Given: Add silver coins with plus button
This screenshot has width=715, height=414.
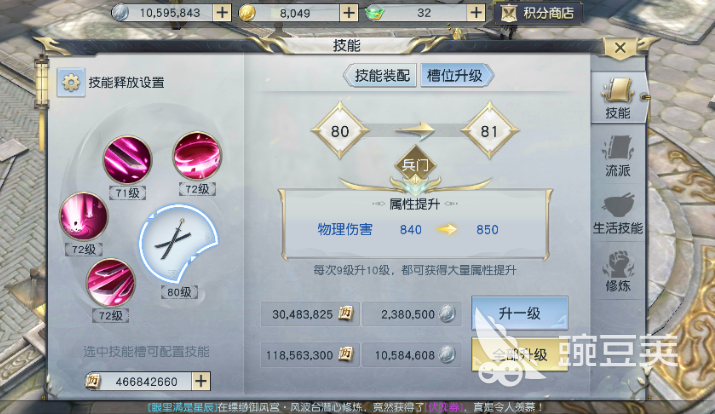Looking at the screenshot, I should pyautogui.click(x=222, y=13).
